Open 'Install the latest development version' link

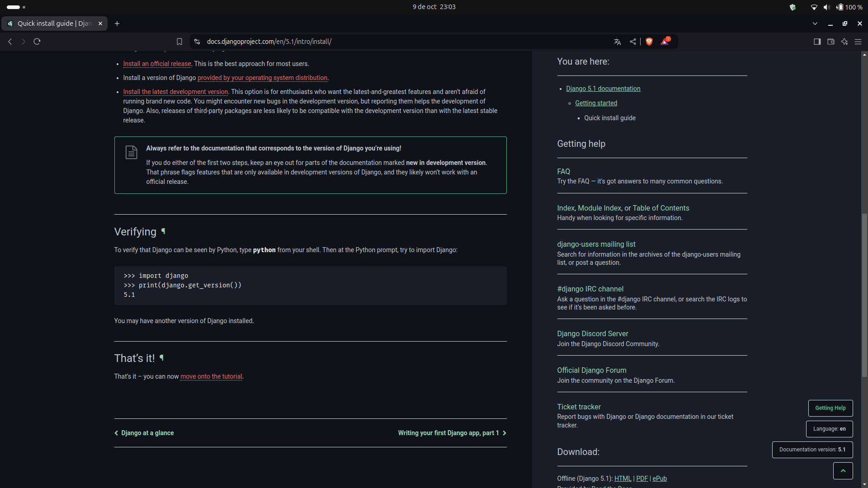(175, 92)
